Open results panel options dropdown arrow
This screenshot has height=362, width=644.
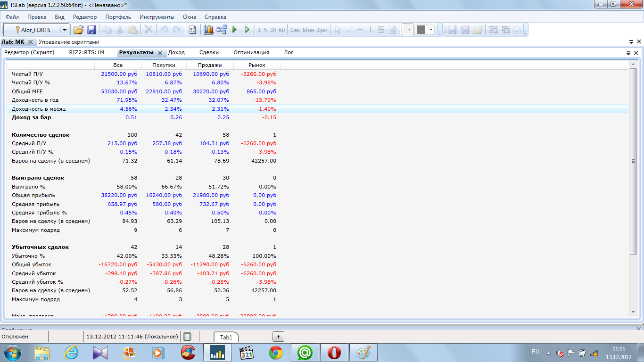(628, 53)
